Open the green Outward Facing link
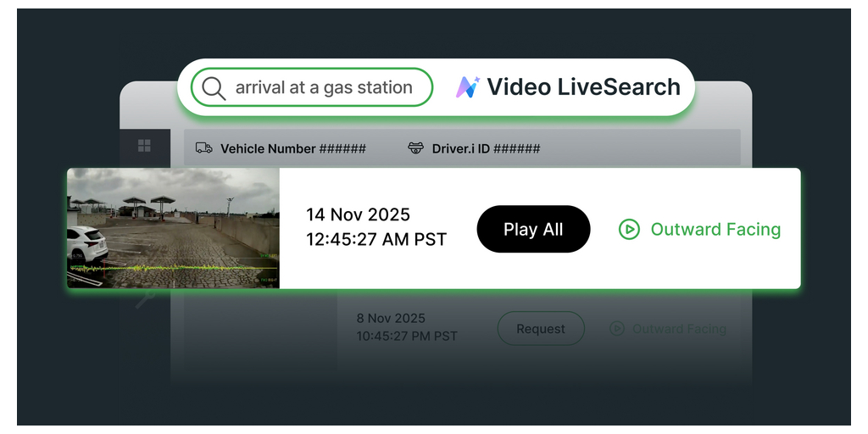The width and height of the screenshot is (868, 434). (715, 229)
